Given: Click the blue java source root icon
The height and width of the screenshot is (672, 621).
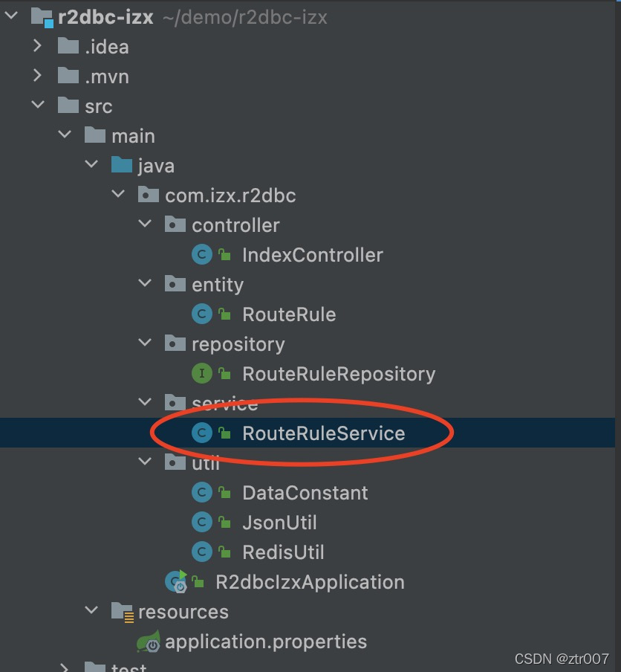Looking at the screenshot, I should [122, 164].
